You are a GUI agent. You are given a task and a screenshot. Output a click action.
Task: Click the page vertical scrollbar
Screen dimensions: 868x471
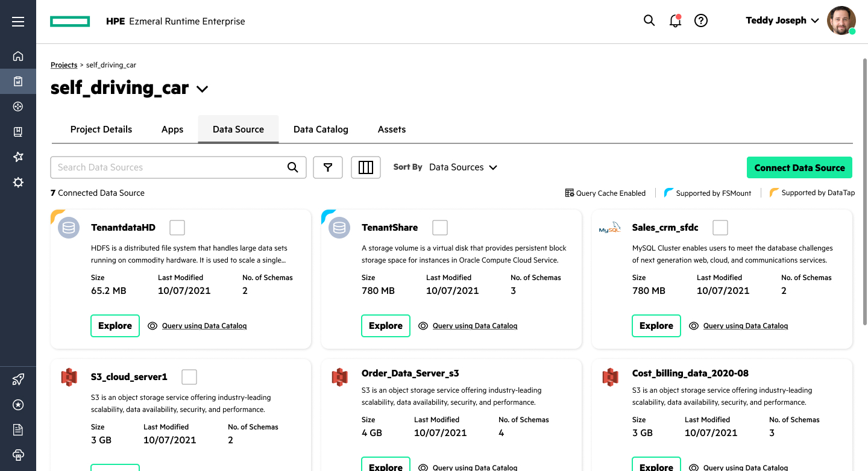click(x=864, y=193)
